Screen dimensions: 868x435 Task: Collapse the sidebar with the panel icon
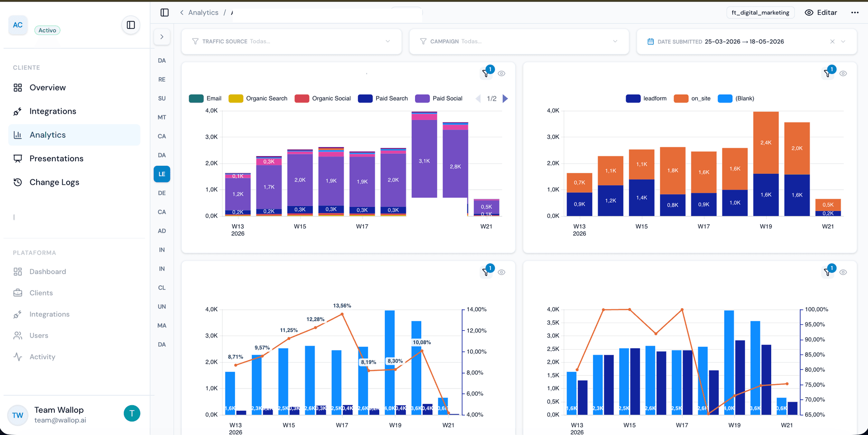[131, 25]
